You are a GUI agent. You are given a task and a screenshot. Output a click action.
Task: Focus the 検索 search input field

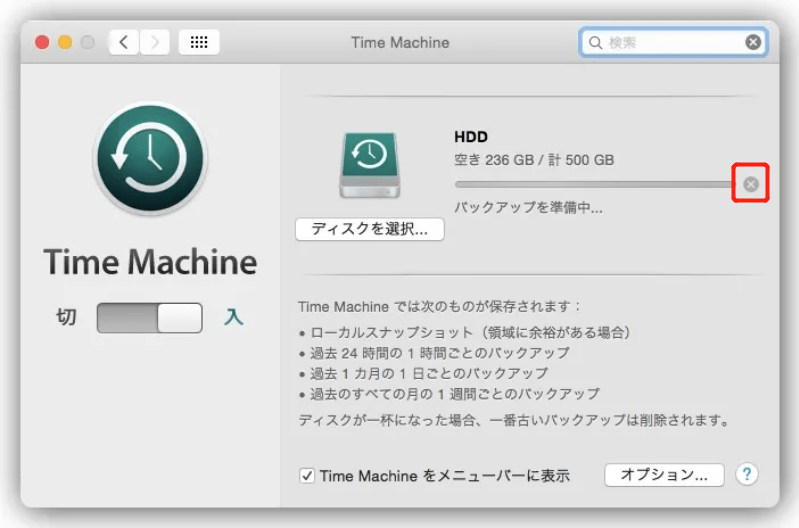[673, 42]
